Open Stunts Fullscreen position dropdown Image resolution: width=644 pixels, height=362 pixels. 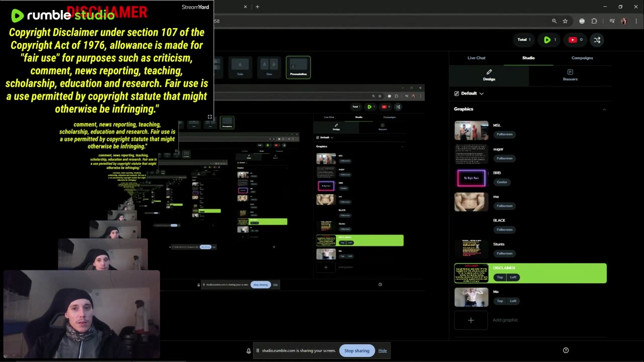point(504,253)
